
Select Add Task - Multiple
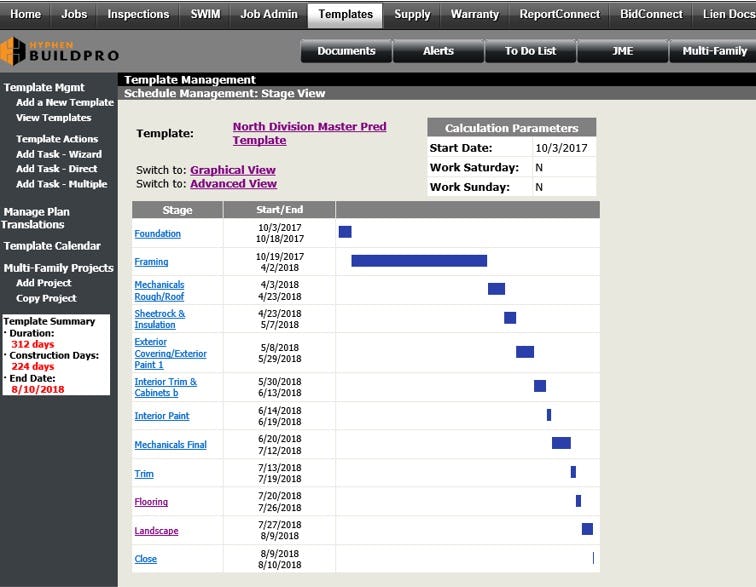tap(61, 184)
